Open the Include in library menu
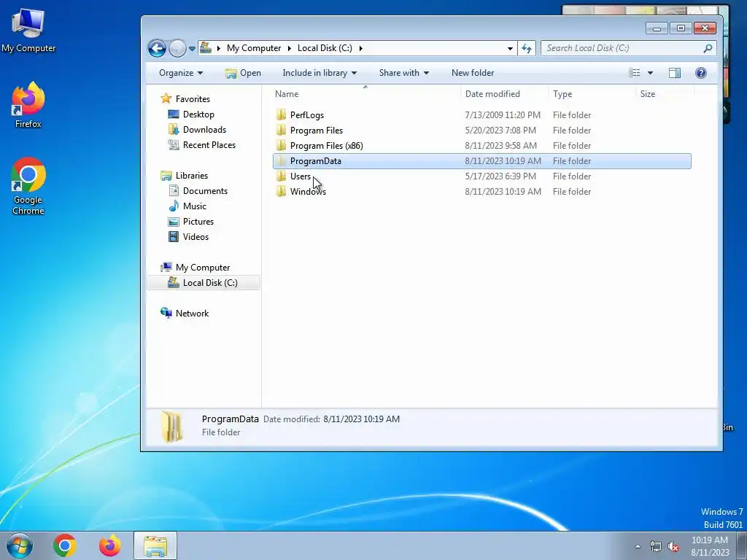The height and width of the screenshot is (560, 747). [320, 73]
